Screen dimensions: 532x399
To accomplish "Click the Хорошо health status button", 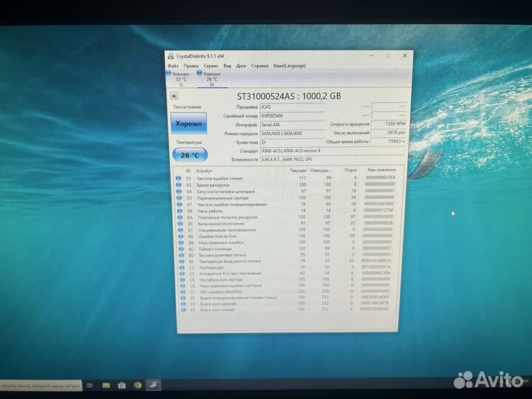I will [x=188, y=123].
